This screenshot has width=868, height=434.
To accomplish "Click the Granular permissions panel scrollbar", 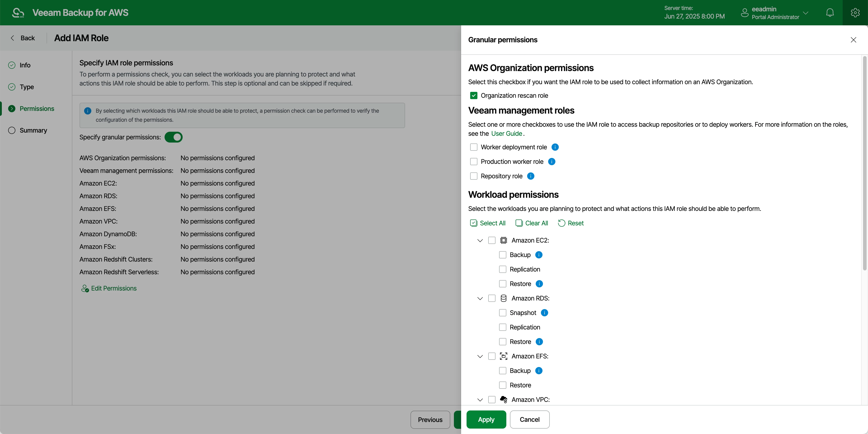I will click(864, 164).
